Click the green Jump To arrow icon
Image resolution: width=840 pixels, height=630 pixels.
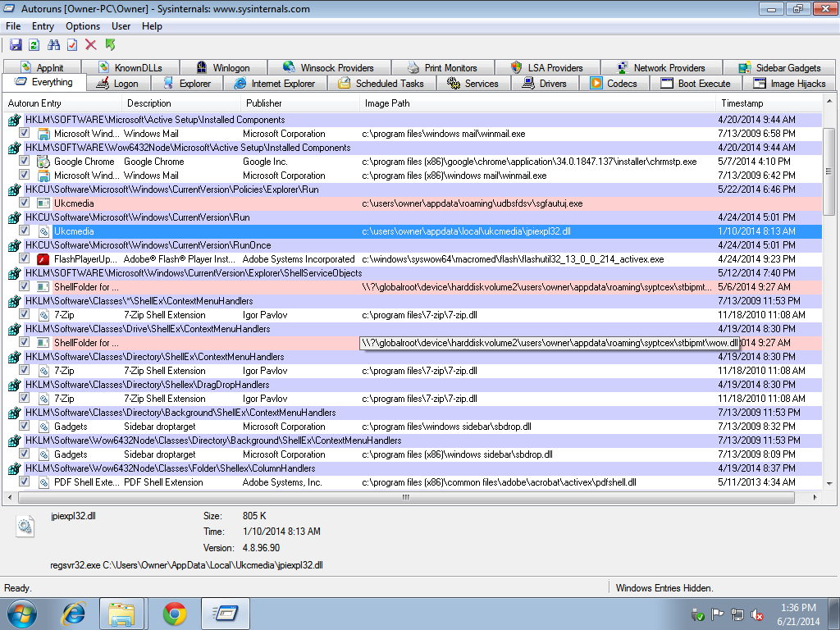[x=110, y=45]
